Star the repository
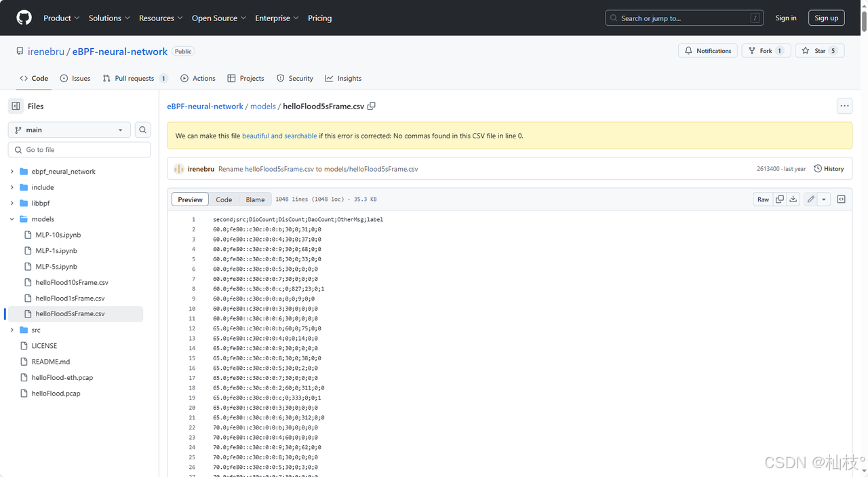868x477 pixels. 819,51
